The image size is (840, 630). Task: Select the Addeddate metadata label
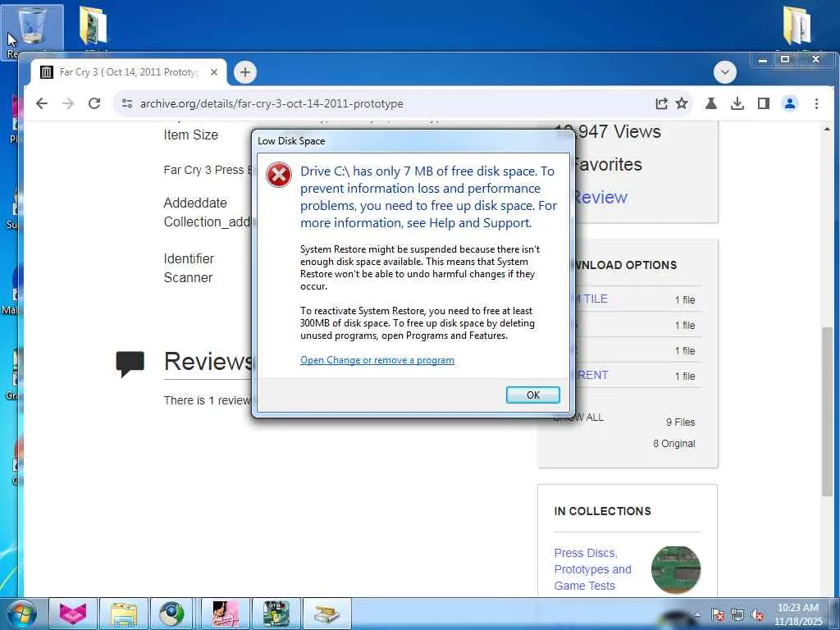[195, 203]
